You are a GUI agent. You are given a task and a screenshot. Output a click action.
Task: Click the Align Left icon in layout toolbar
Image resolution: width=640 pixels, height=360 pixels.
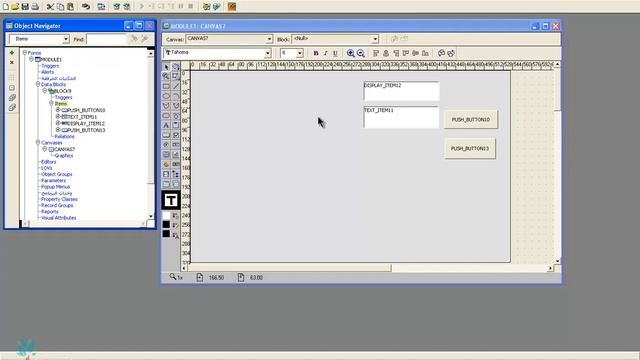[x=376, y=53]
